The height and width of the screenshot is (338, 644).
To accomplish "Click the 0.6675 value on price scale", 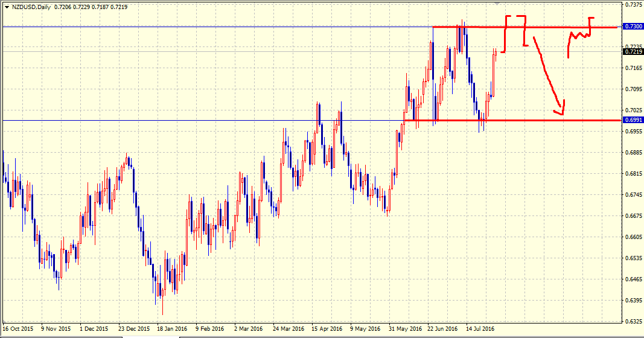I will (634, 215).
